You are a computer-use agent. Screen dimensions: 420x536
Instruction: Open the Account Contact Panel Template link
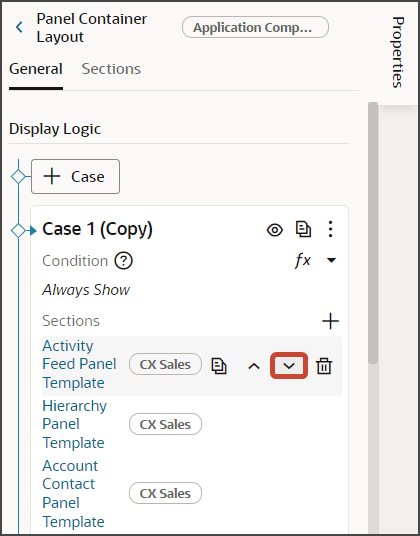click(x=73, y=493)
